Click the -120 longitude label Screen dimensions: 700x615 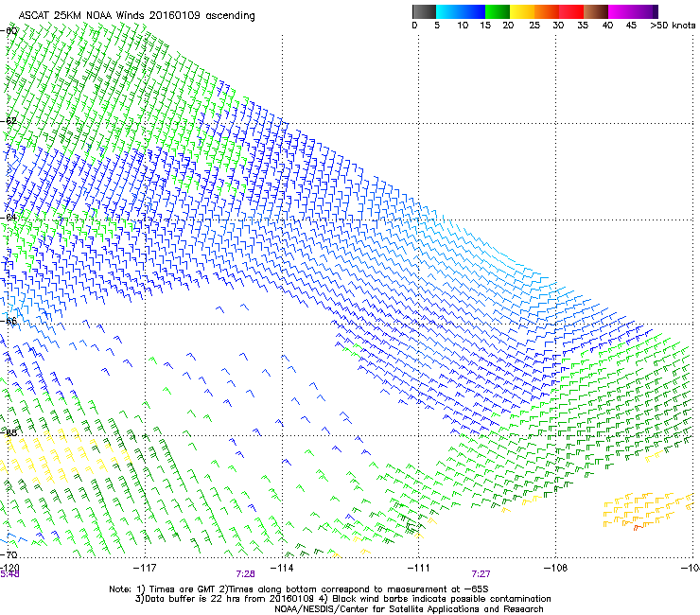(9, 568)
